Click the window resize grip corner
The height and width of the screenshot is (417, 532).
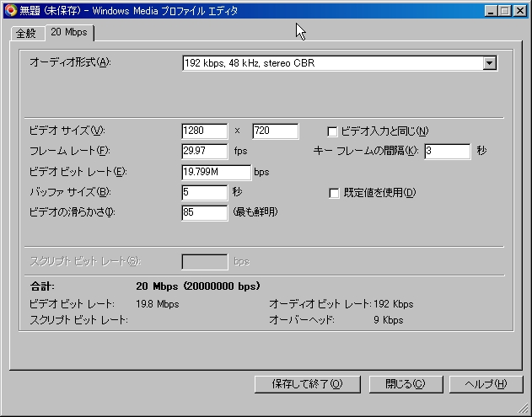[x=523, y=409]
